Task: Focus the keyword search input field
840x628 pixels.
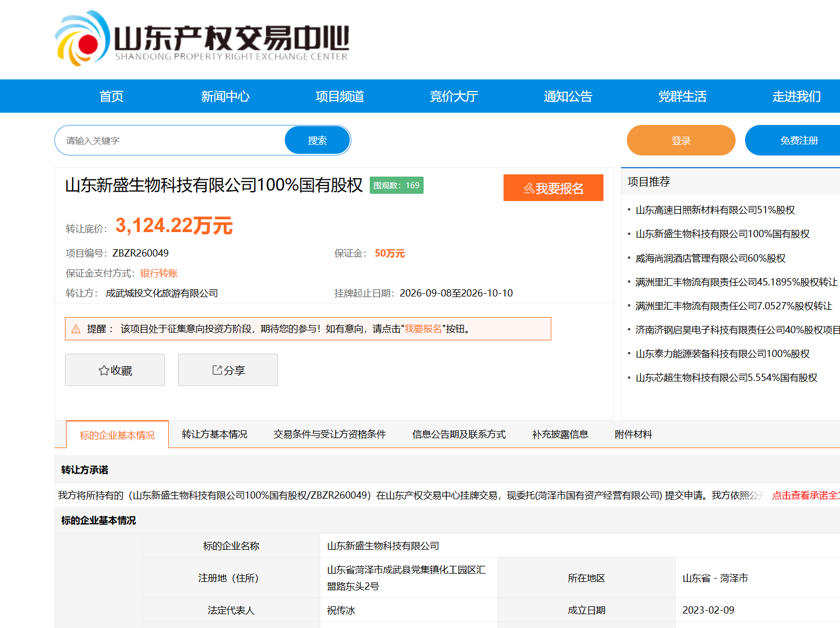Action: [170, 140]
